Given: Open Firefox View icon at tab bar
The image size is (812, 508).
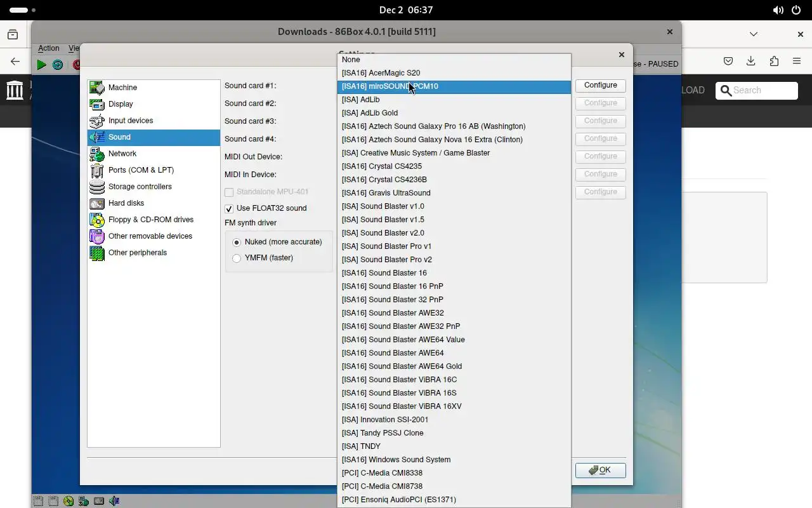Looking at the screenshot, I should click(13, 34).
